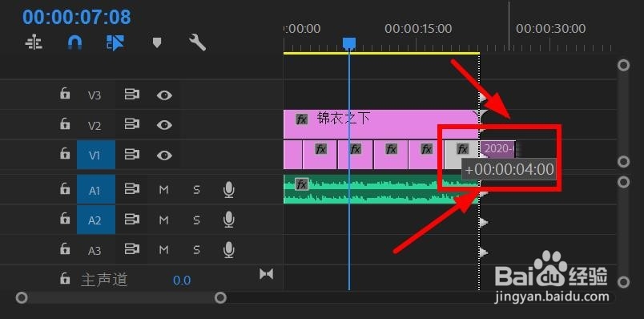This screenshot has width=644, height=319.
Task: Click the 主声道 volume value 0.0
Action: 182,281
